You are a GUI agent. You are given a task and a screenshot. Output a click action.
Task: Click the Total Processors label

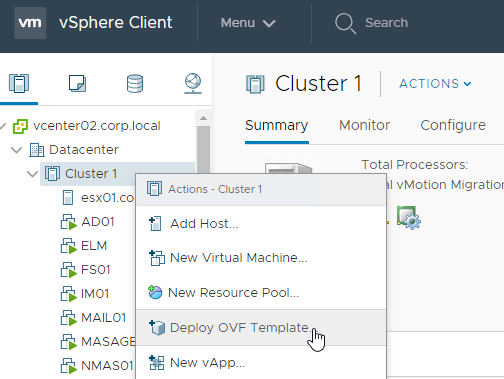click(415, 165)
